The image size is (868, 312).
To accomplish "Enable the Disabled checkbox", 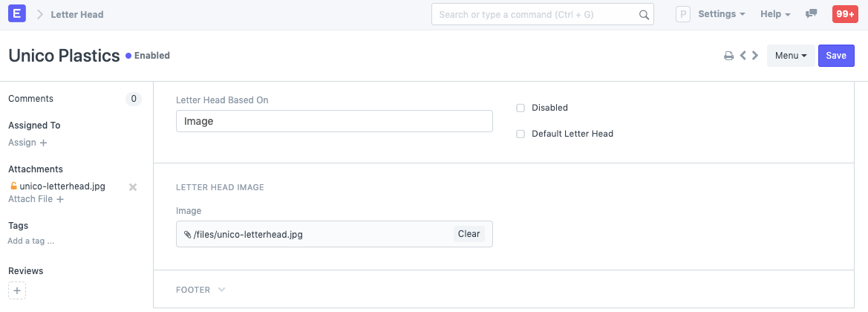I will click(x=521, y=108).
